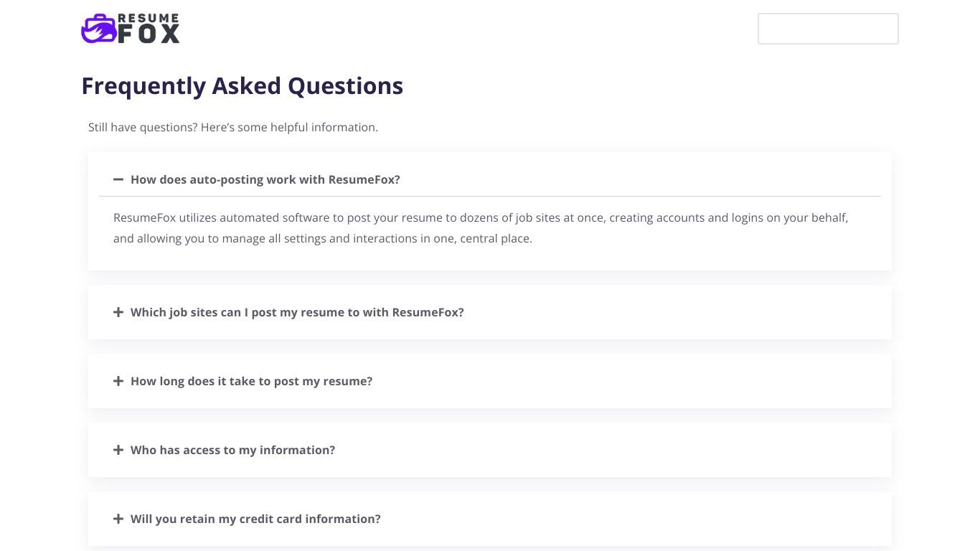Click plus icon next to How long question
Image resolution: width=980 pixels, height=551 pixels.
coord(118,381)
